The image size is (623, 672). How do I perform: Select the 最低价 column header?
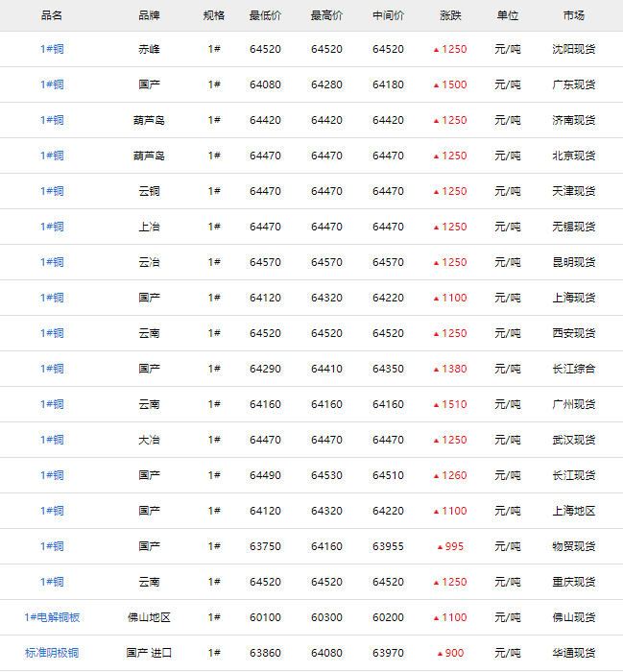click(265, 15)
